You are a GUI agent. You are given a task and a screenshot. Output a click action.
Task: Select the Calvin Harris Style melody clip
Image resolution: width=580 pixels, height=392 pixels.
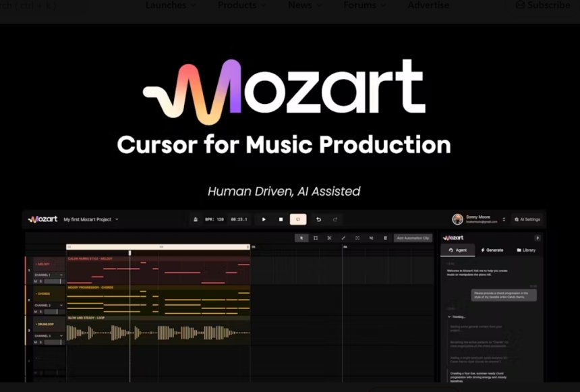tap(158, 270)
